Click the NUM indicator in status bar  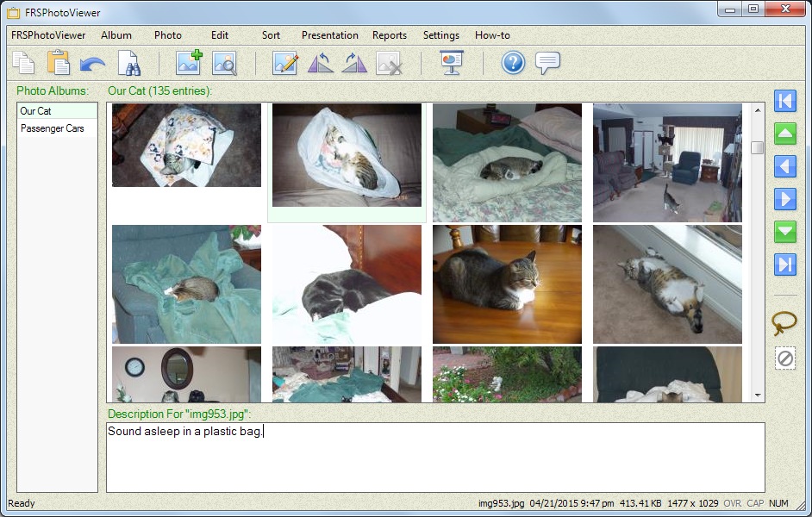click(x=778, y=503)
